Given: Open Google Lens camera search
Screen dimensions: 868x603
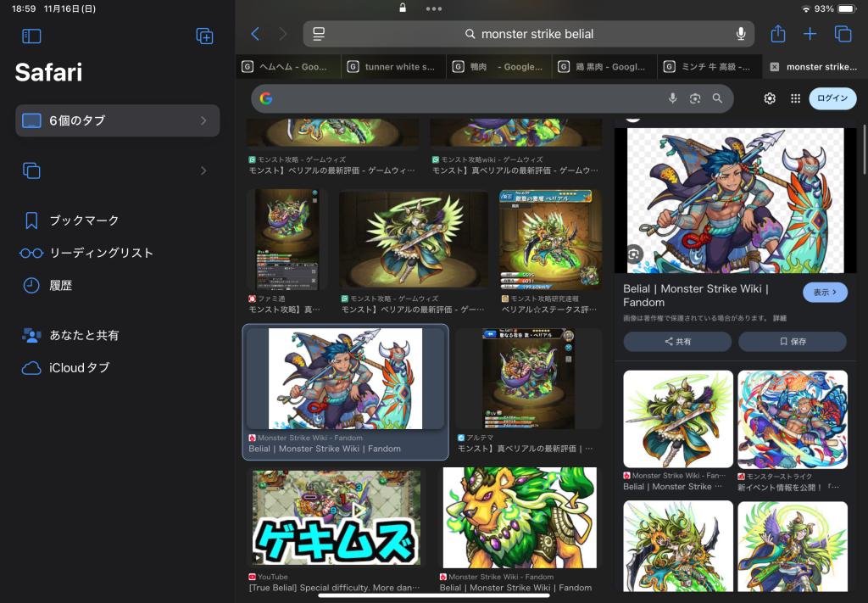Looking at the screenshot, I should point(695,98).
